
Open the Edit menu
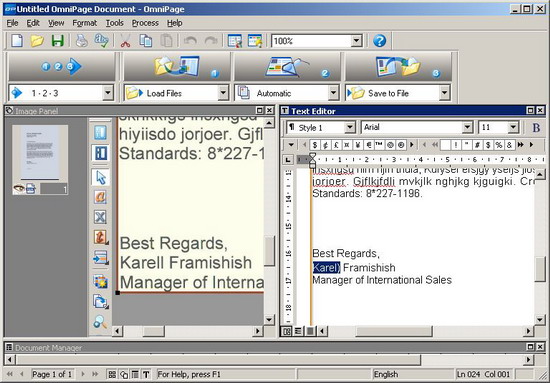[x=33, y=23]
